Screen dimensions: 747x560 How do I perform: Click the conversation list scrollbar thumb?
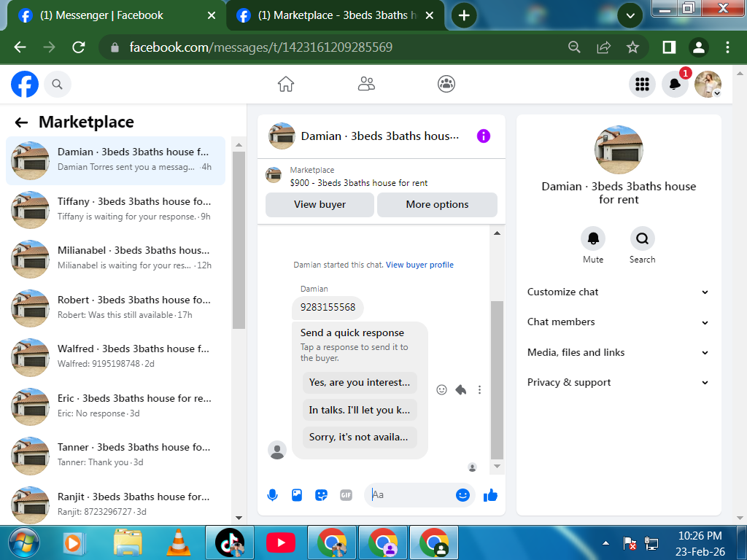(x=239, y=240)
